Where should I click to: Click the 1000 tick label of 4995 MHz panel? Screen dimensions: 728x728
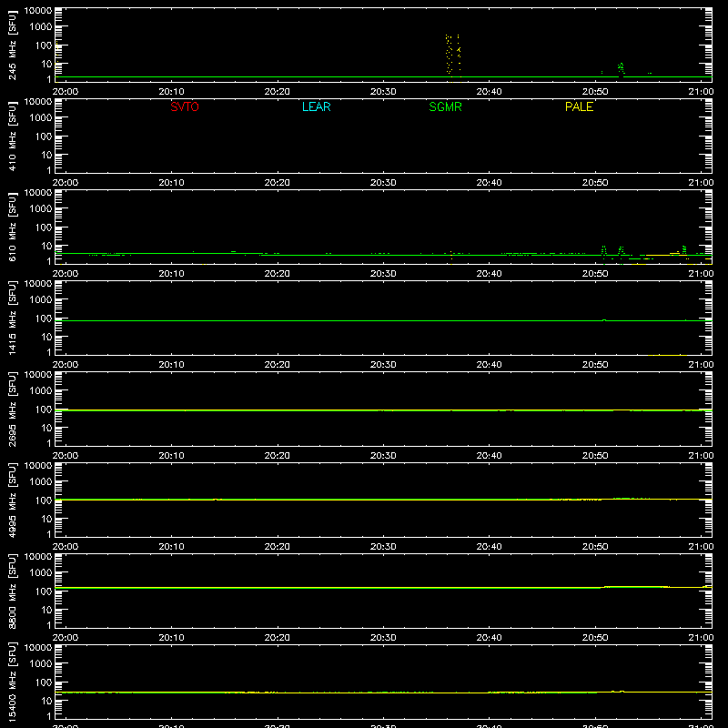41,482
